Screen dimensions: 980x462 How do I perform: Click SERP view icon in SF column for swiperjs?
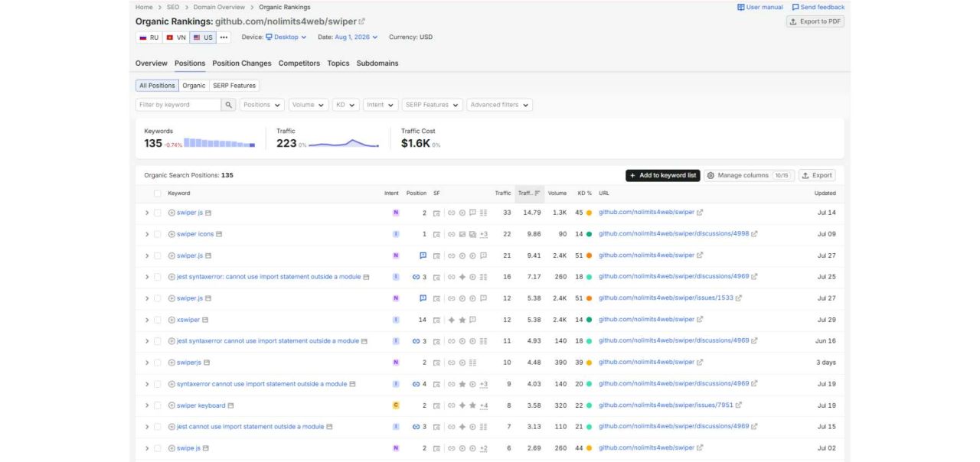tap(436, 363)
